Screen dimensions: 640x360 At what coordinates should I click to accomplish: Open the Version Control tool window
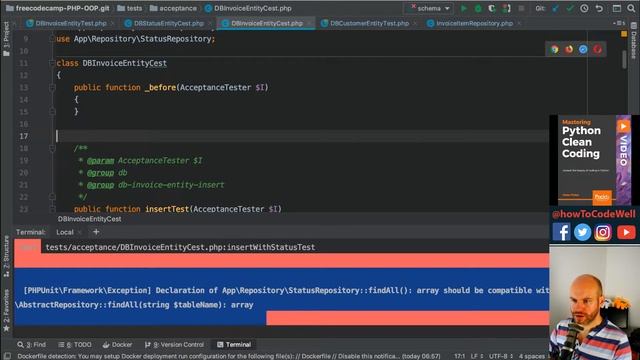coord(174,344)
